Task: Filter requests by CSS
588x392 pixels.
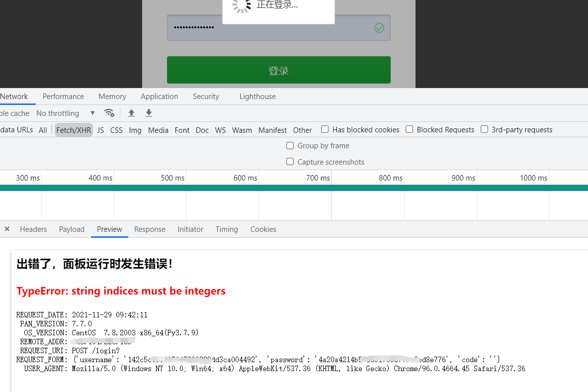Action: coord(116,130)
